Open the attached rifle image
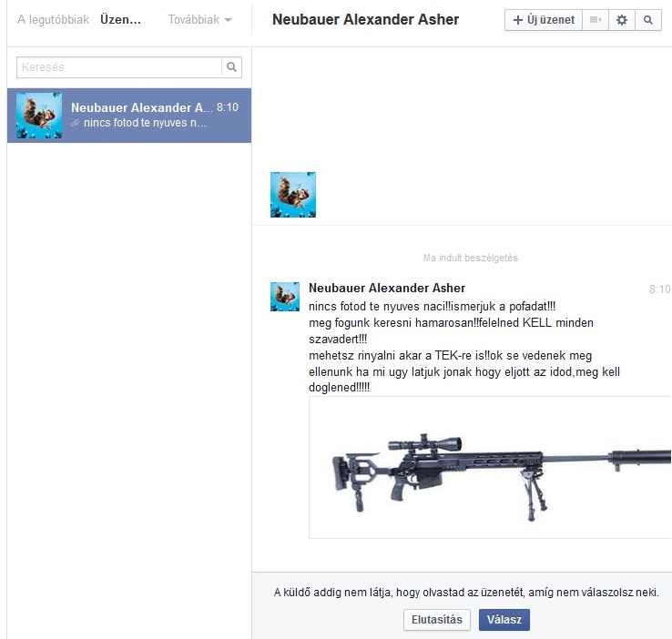The width and height of the screenshot is (672, 639). coord(492,468)
